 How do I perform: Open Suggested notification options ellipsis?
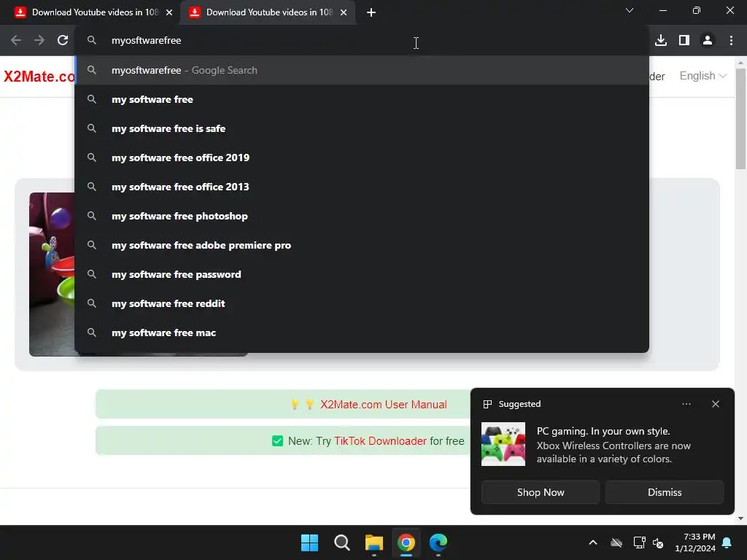pos(686,404)
